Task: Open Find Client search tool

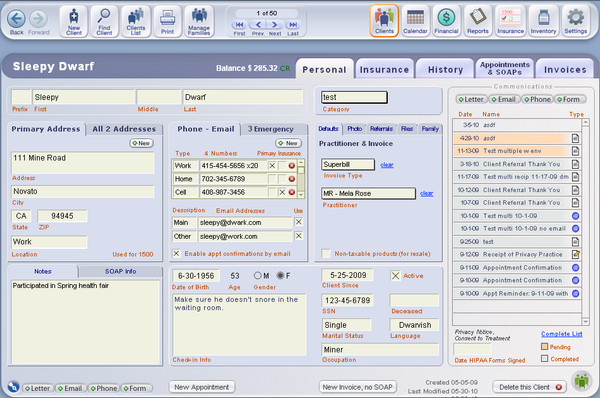Action: (x=104, y=21)
